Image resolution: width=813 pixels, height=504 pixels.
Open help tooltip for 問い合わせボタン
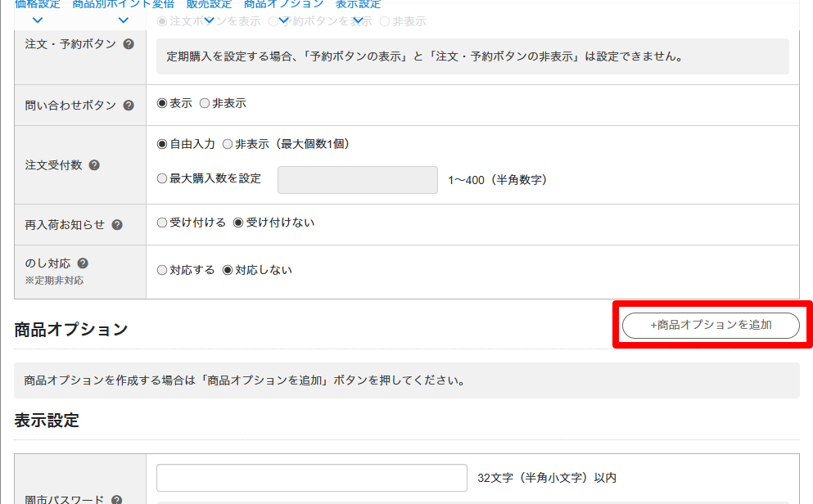click(x=129, y=106)
